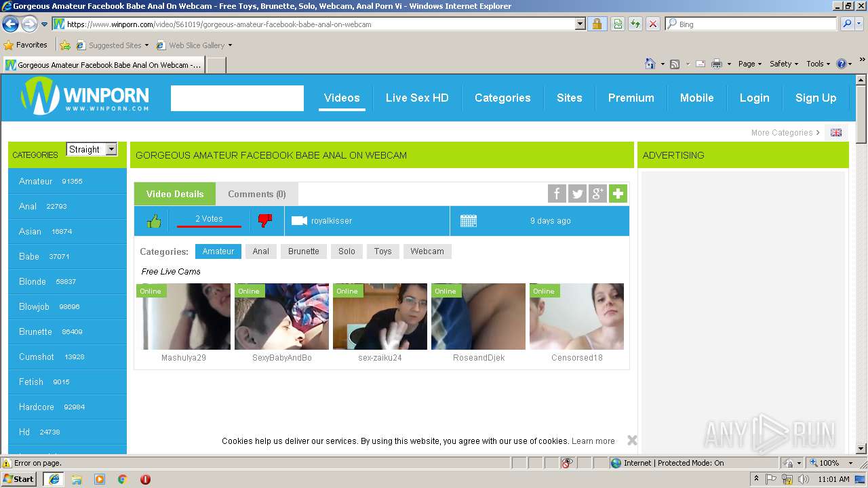
Task: Click the UK flag language icon
Action: pos(836,133)
